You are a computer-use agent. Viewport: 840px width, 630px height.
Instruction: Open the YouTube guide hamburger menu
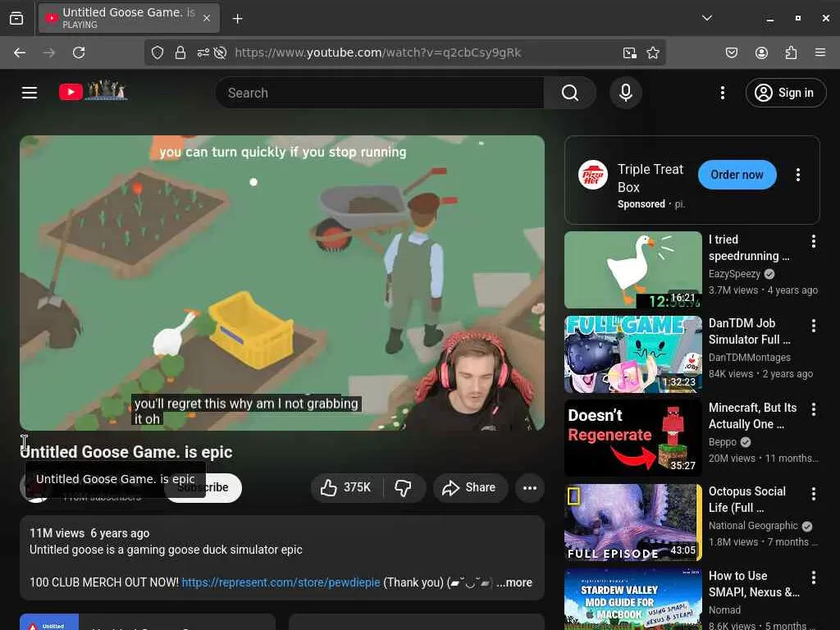click(x=30, y=93)
